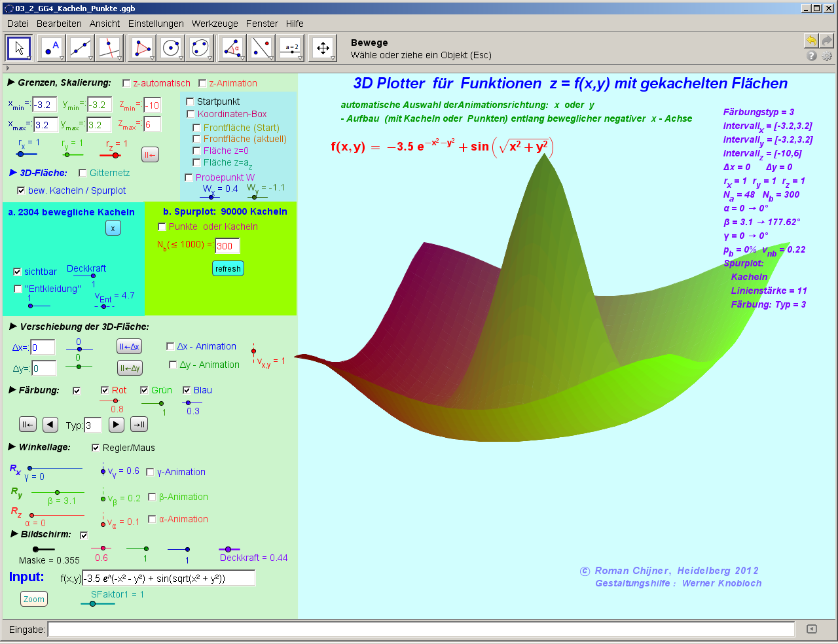Enable the z-automatisch checkbox

(126, 83)
